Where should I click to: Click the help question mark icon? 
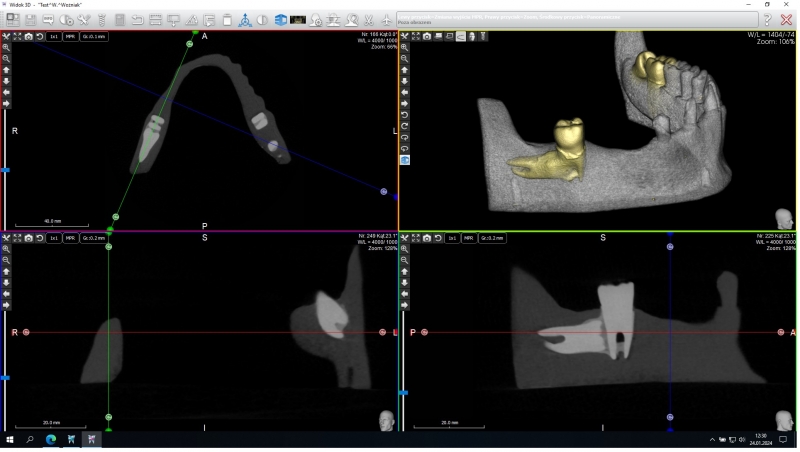coord(767,19)
